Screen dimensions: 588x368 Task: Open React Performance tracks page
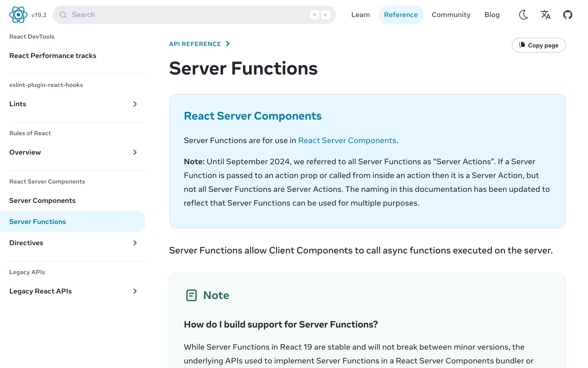53,56
